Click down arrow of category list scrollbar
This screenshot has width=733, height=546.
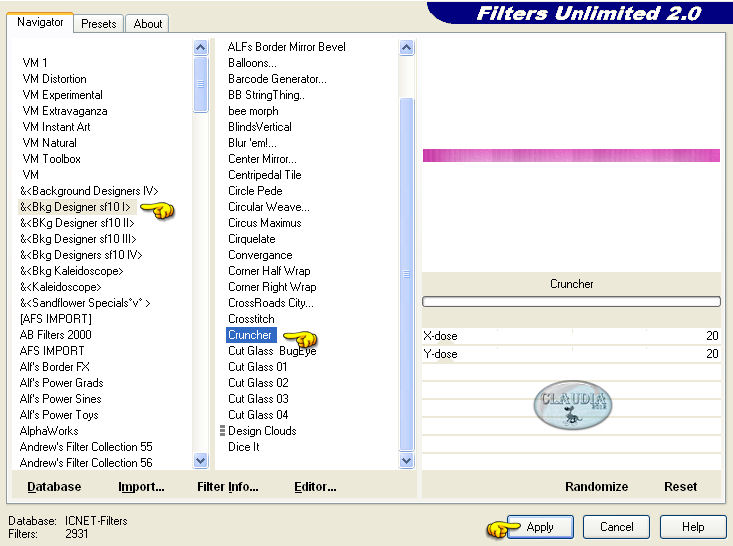pos(201,461)
